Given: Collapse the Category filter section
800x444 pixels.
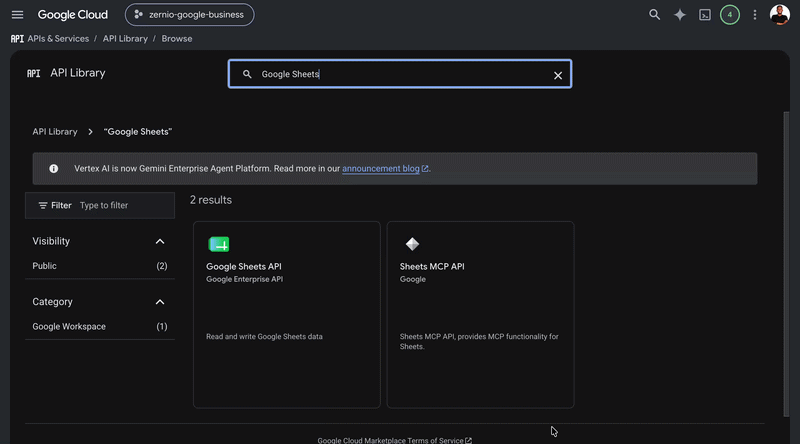Looking at the screenshot, I should 160,302.
